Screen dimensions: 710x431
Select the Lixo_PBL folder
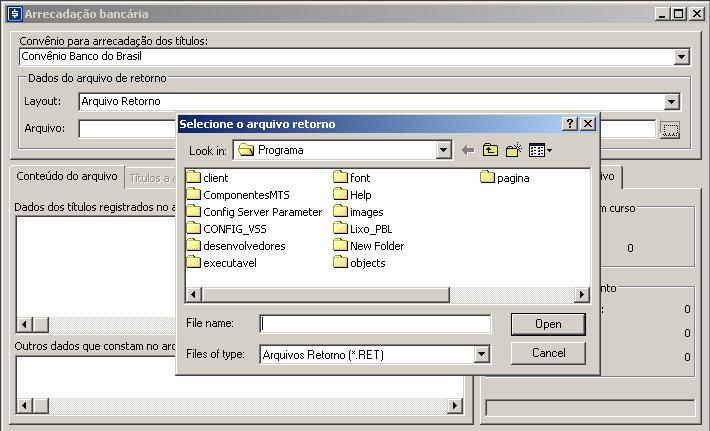(x=371, y=229)
